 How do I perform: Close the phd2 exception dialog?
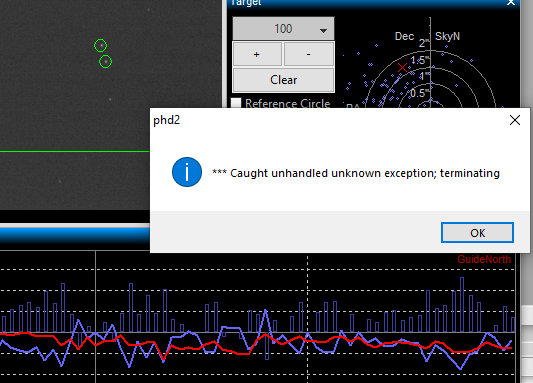[515, 120]
